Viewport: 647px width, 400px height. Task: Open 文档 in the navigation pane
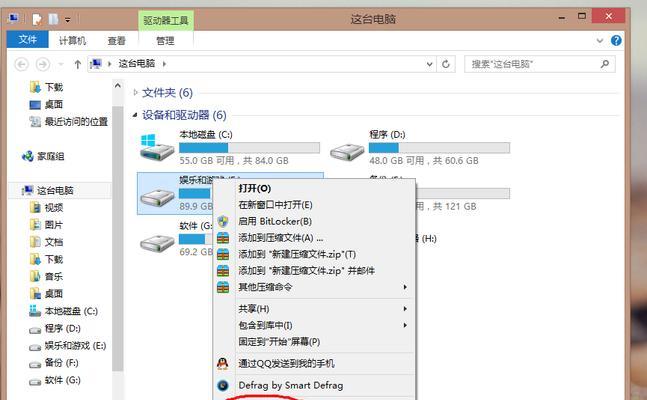pyautogui.click(x=54, y=242)
